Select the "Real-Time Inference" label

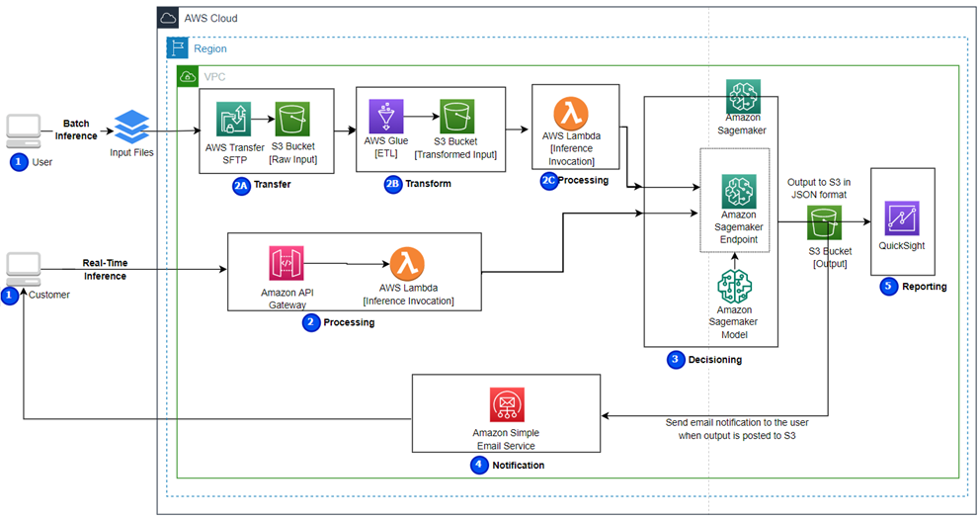[105, 270]
